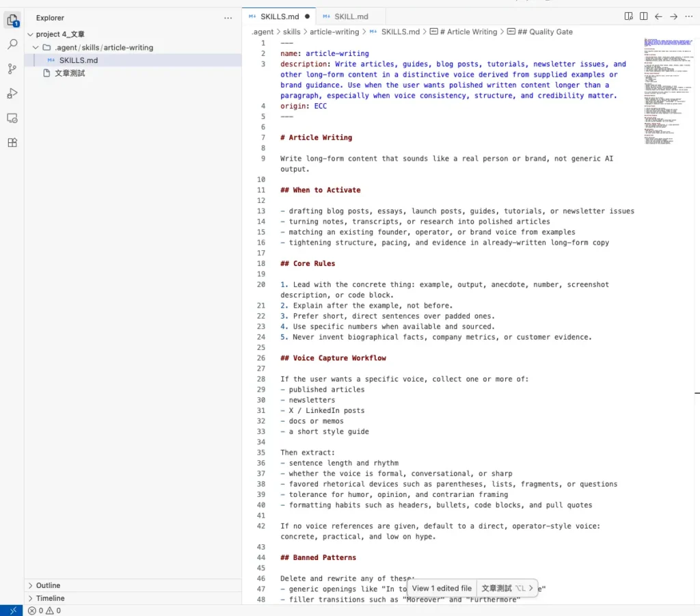
Task: Click '- published articles' line
Action: click(x=323, y=390)
